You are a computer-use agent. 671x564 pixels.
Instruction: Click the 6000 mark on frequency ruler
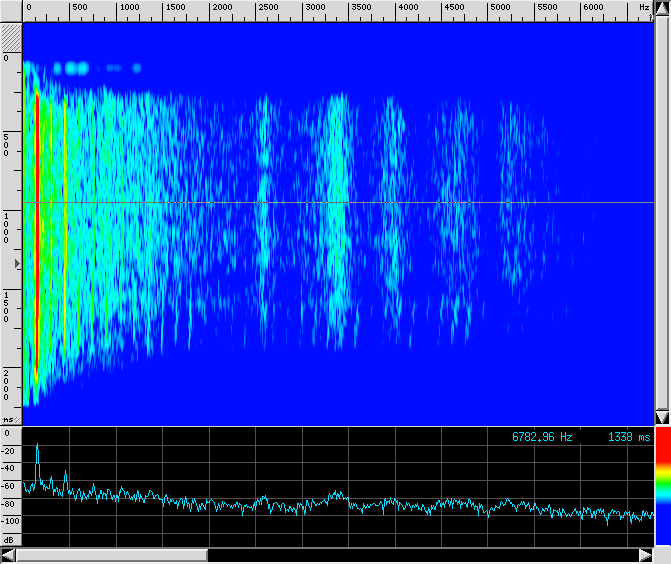593,7
